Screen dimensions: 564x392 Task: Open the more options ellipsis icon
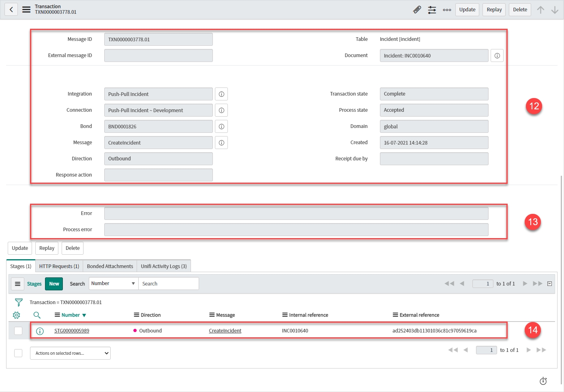pyautogui.click(x=447, y=10)
